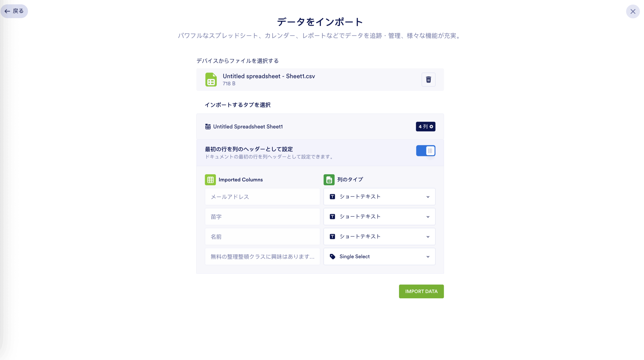Select file name Untitled spreadsheet - Sheet1.csv
644x360 pixels.
click(269, 76)
